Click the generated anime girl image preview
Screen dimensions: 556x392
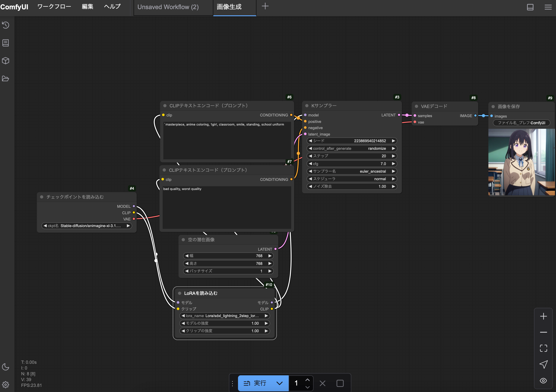point(521,162)
